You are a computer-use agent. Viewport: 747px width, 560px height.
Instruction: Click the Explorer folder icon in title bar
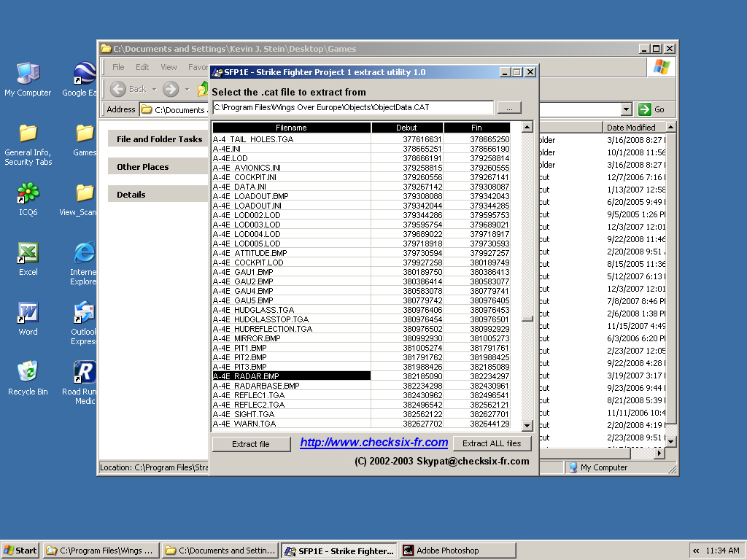click(x=106, y=49)
